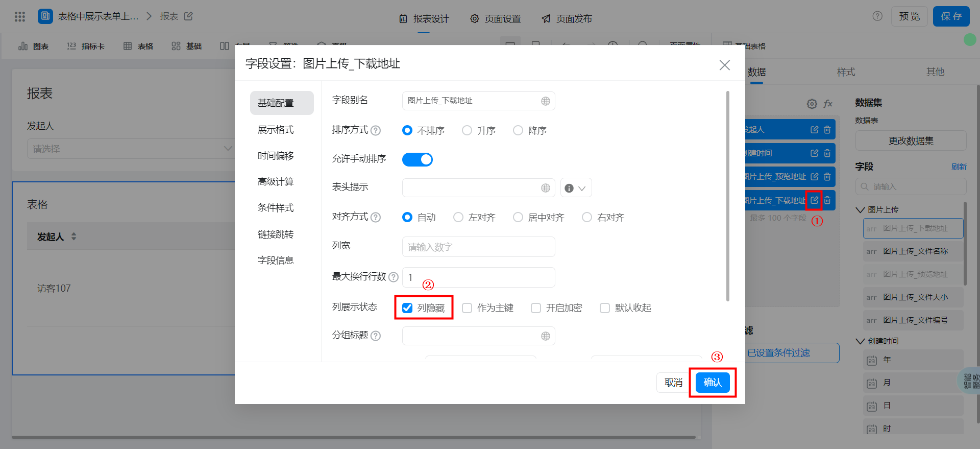The height and width of the screenshot is (449, 980).
Task: Delete the 创建时间 field chip
Action: [827, 153]
